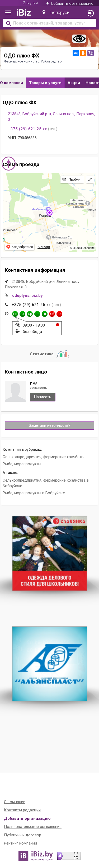Switch to the Акции tab

click(x=74, y=83)
